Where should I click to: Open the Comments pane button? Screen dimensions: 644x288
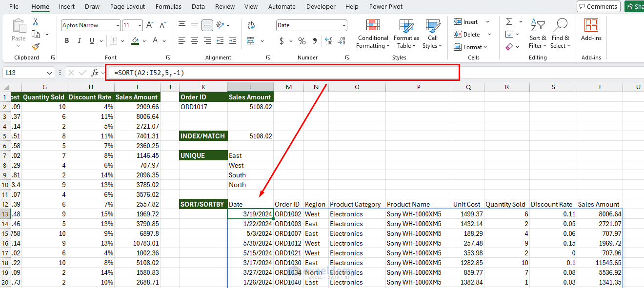click(599, 6)
